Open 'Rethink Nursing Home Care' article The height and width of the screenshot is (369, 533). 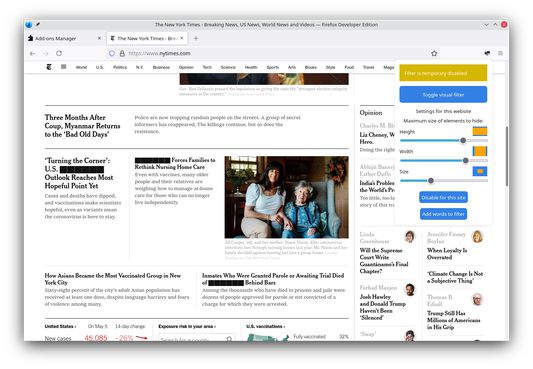pyautogui.click(x=175, y=163)
